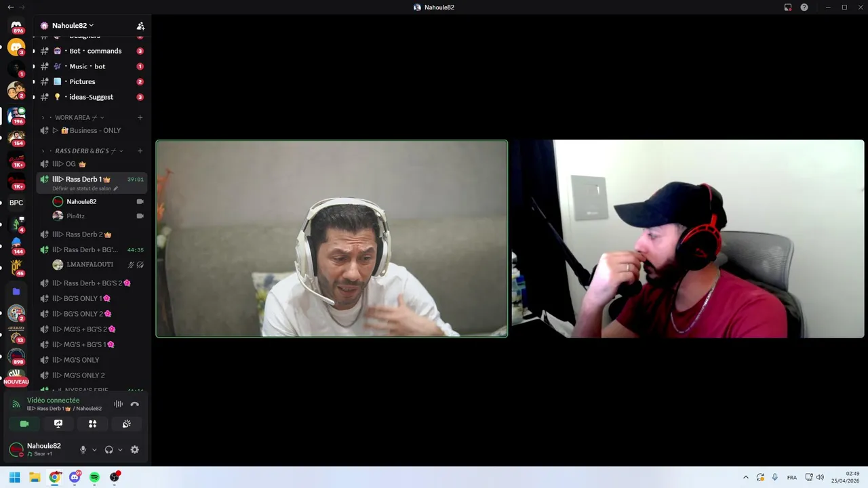
Task: Disconnect from the voice call
Action: (x=134, y=404)
